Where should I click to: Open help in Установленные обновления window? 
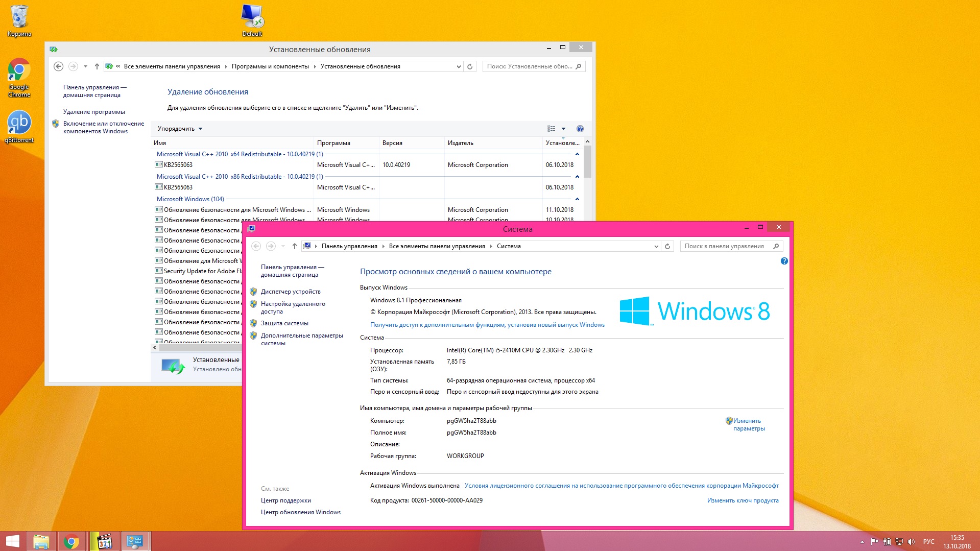[580, 129]
